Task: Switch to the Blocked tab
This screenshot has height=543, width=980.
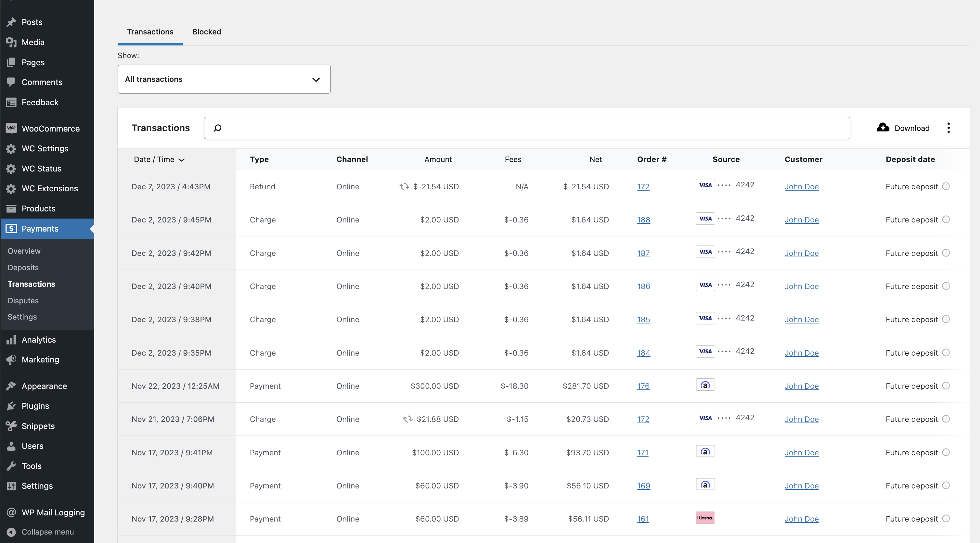Action: coord(207,32)
